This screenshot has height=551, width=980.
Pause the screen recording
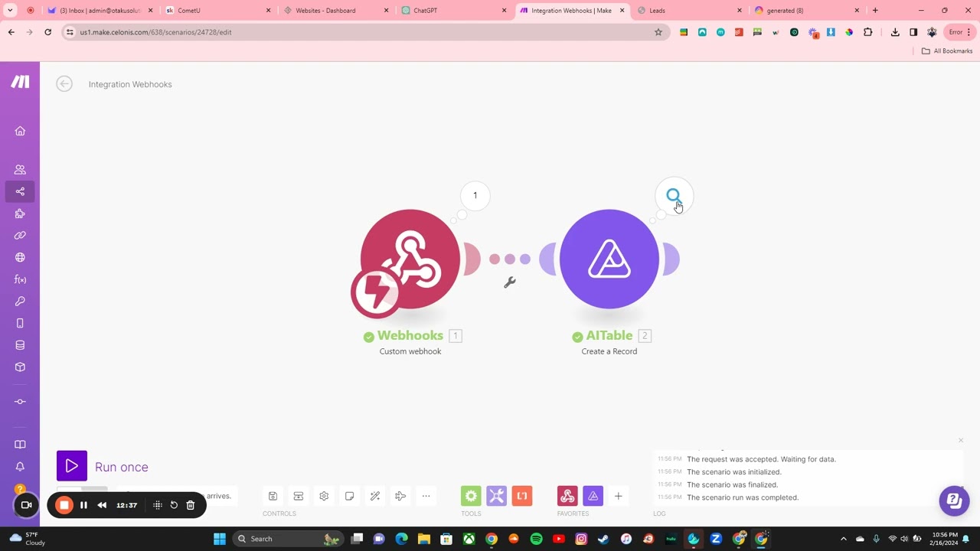tap(83, 505)
